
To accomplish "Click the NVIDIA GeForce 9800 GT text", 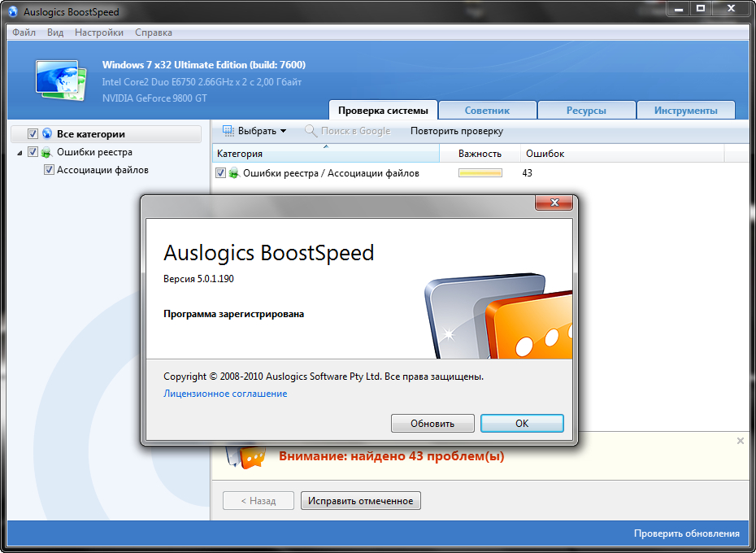I will pos(154,98).
